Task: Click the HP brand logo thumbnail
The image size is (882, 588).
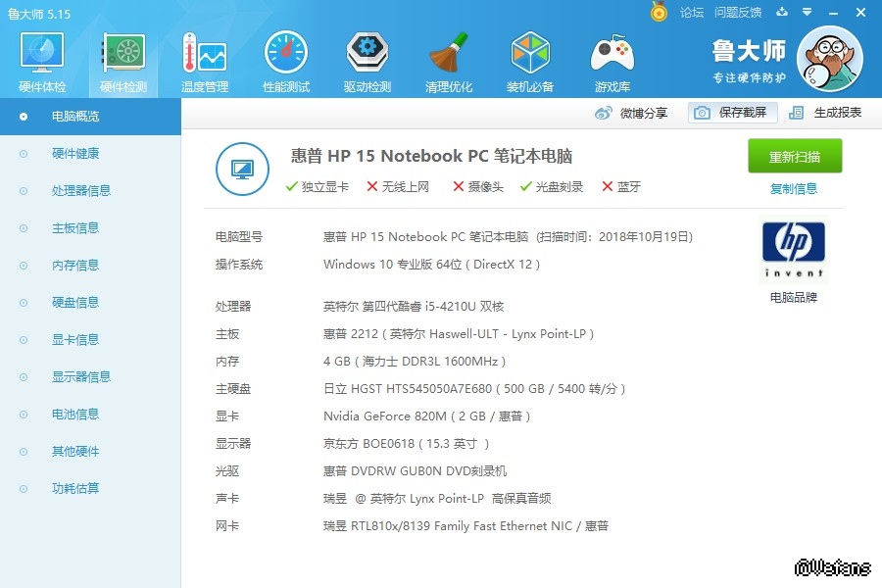Action: click(x=794, y=251)
